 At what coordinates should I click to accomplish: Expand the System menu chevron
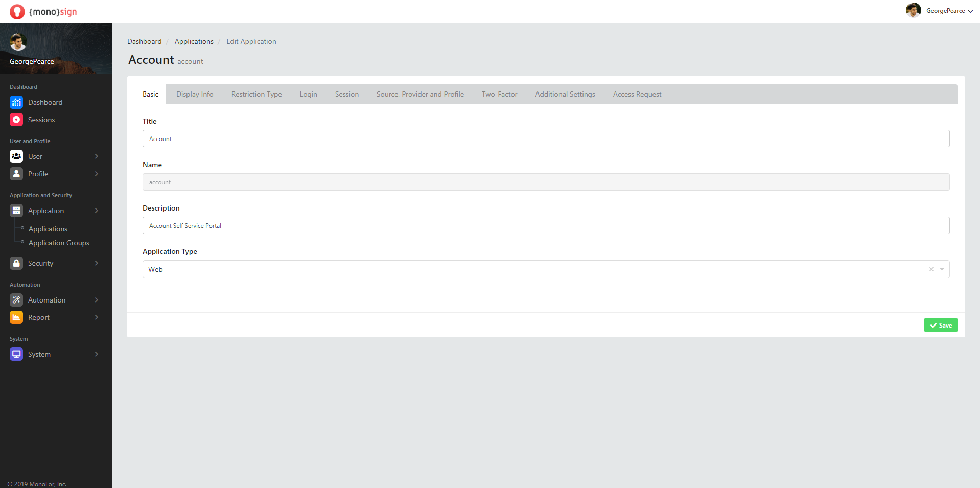click(x=97, y=354)
